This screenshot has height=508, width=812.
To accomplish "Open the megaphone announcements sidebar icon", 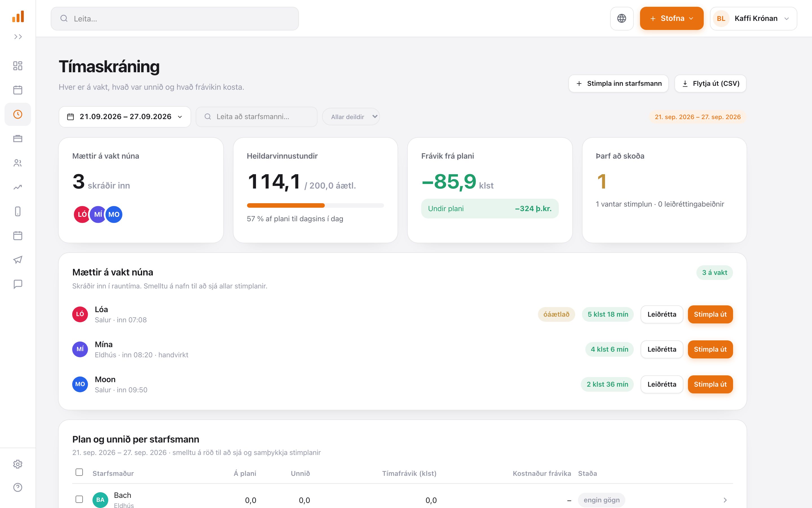I will pyautogui.click(x=18, y=260).
